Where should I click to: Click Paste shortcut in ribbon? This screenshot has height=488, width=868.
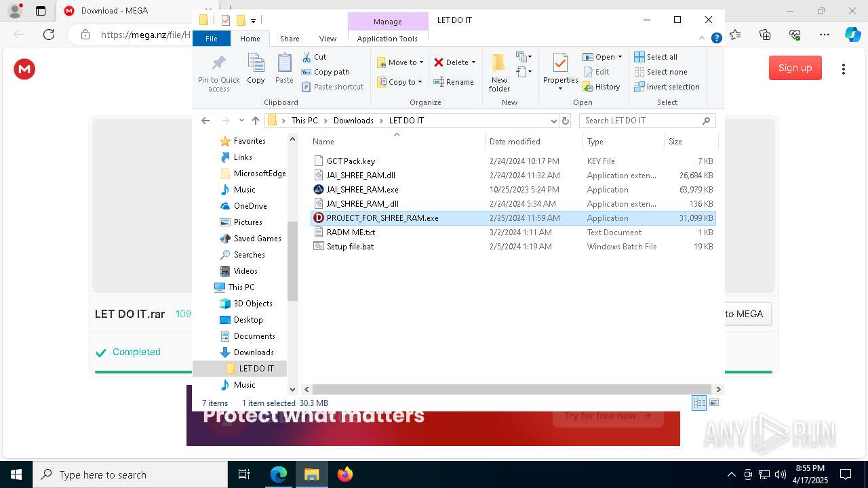332,87
